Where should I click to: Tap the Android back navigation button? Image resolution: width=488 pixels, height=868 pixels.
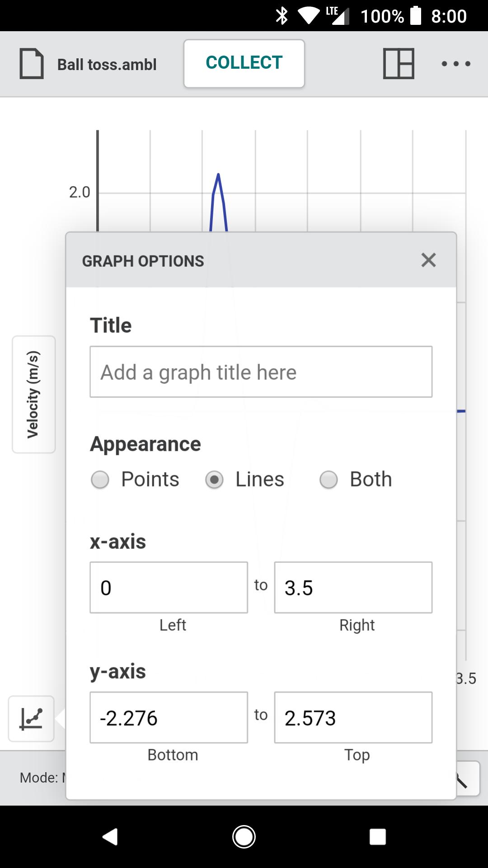pyautogui.click(x=110, y=837)
